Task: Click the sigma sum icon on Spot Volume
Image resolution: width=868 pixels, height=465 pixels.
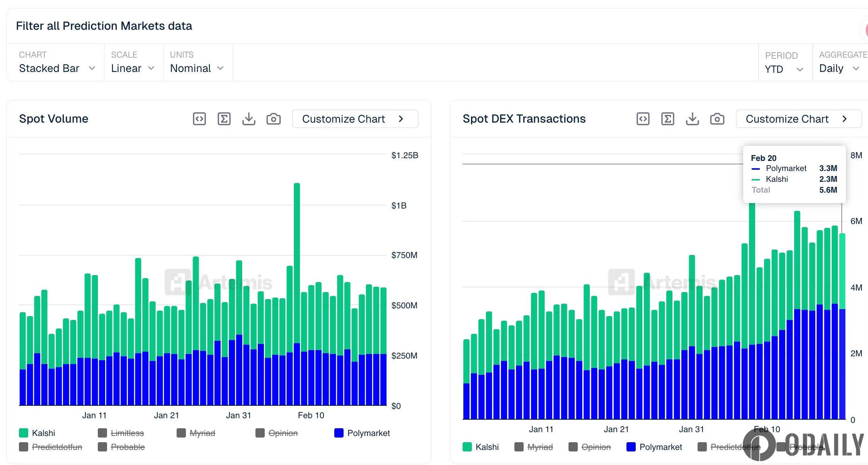Action: click(224, 119)
